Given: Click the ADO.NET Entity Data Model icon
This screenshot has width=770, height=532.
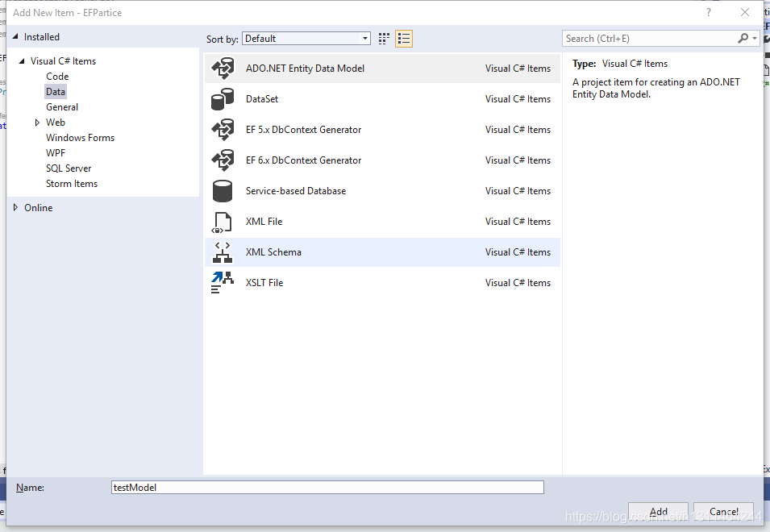Looking at the screenshot, I should coord(223,69).
